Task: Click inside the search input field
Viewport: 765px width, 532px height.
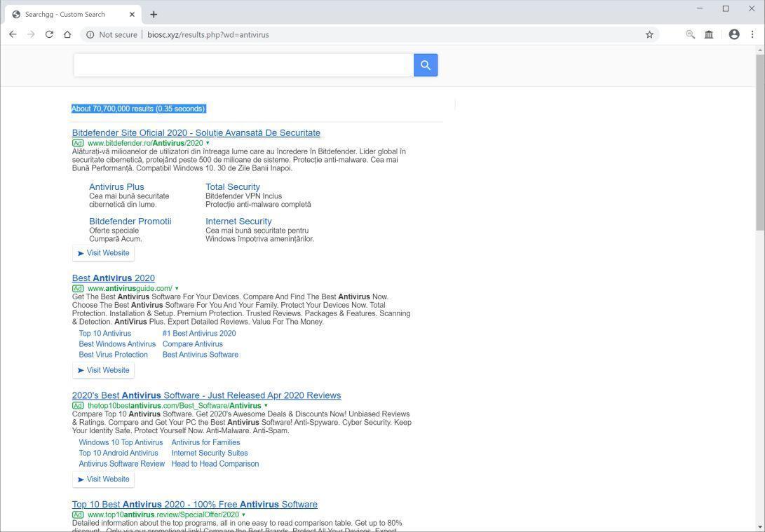Action: [x=243, y=64]
